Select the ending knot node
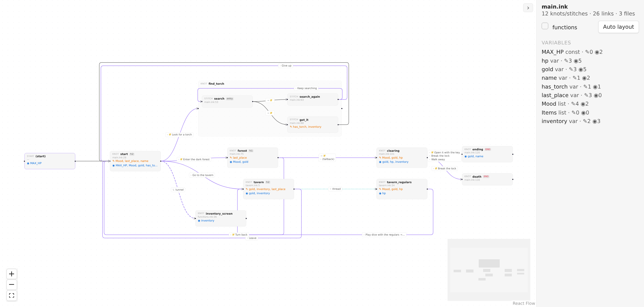Image resolution: width=644 pixels, height=307 pixels. [487, 154]
